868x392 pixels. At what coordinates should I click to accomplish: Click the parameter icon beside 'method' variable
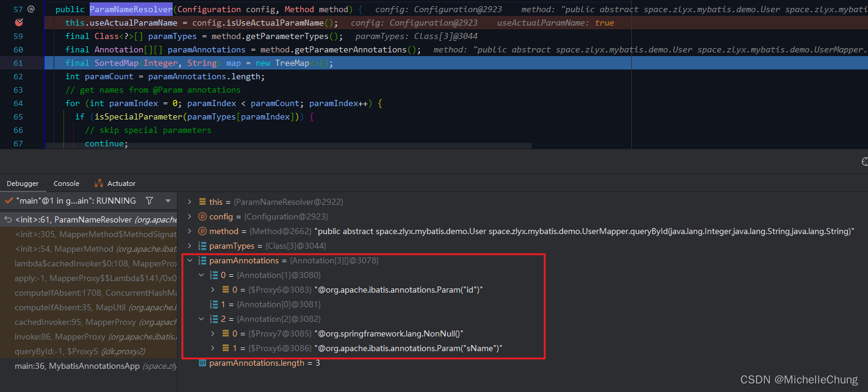203,231
